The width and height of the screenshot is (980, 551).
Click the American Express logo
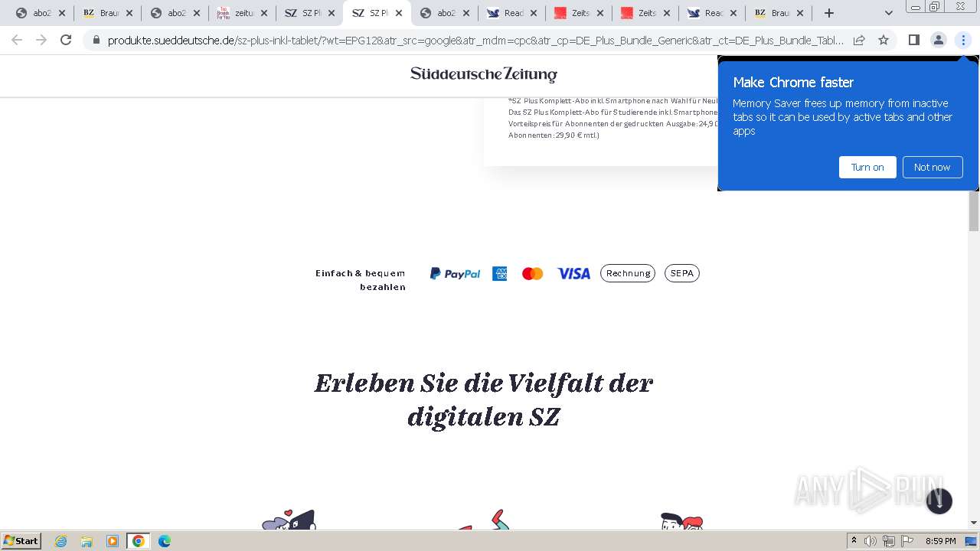(x=499, y=273)
